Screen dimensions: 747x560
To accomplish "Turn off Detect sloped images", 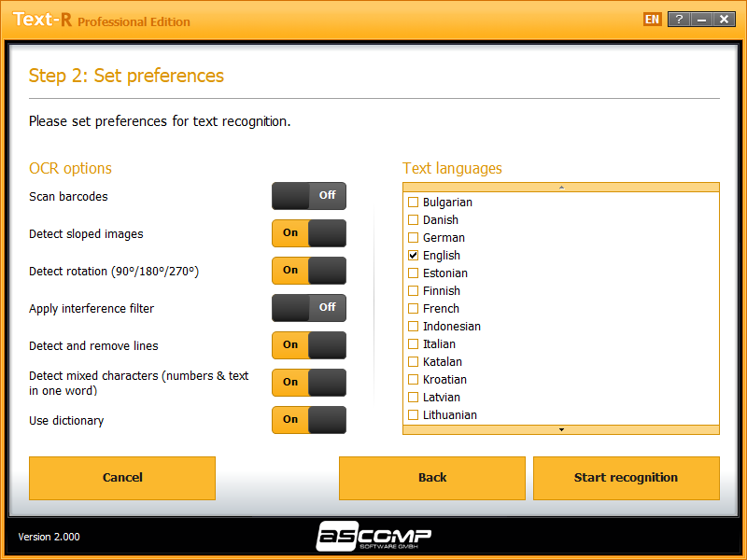I will coord(309,233).
